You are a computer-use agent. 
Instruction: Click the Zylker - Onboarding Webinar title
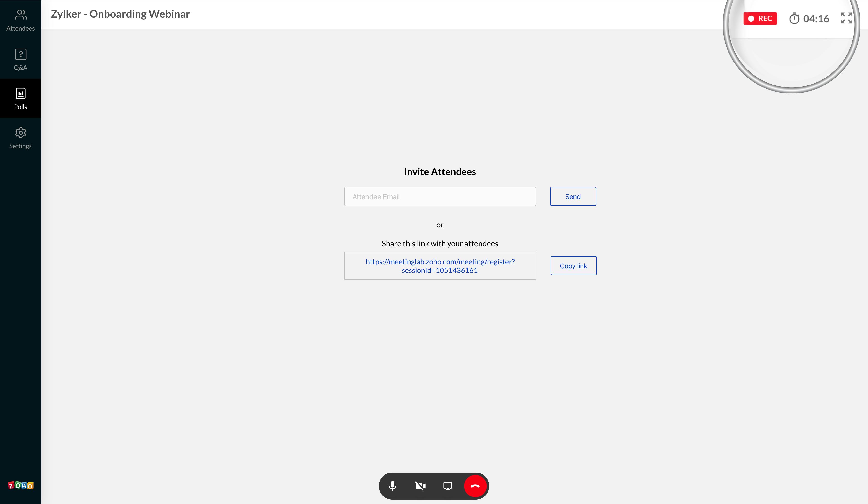pyautogui.click(x=120, y=14)
